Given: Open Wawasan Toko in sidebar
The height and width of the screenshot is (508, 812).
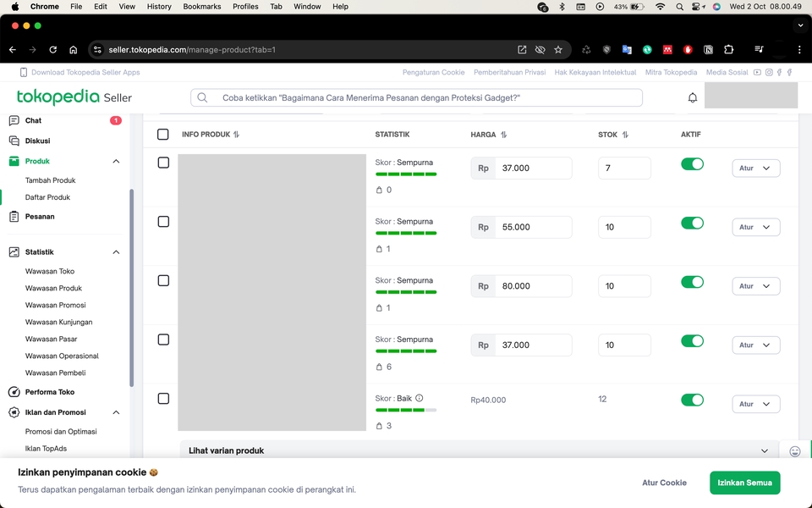Looking at the screenshot, I should coord(50,271).
